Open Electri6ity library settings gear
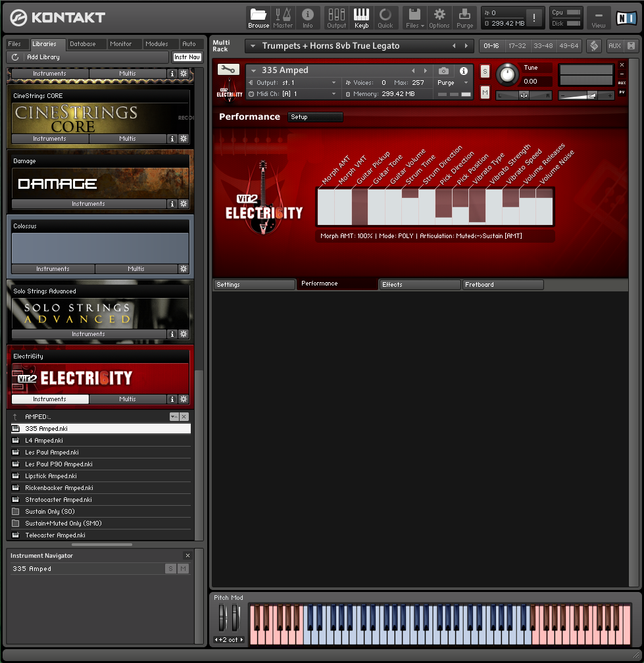644x663 pixels. point(184,399)
